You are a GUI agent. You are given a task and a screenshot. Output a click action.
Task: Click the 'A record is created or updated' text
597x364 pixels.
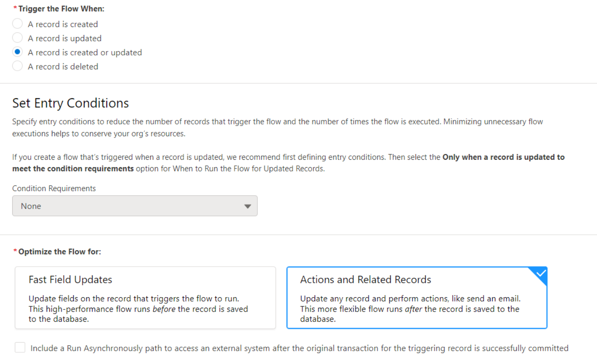pyautogui.click(x=85, y=52)
